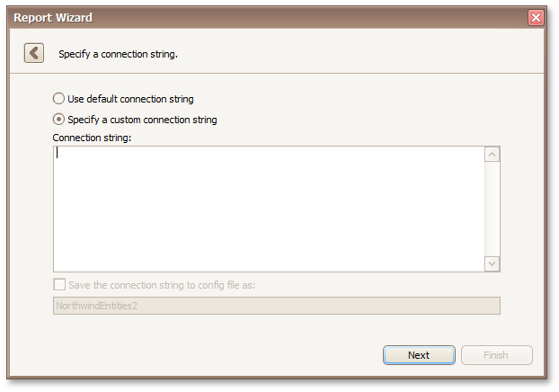Screen dimensions: 559x392
Task: Tick Save the connection string checkbox
Action: pos(59,285)
